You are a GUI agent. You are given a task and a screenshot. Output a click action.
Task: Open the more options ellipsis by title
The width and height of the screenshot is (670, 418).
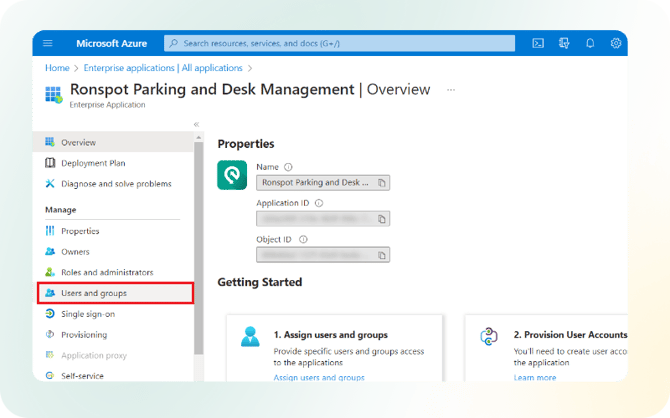[451, 90]
